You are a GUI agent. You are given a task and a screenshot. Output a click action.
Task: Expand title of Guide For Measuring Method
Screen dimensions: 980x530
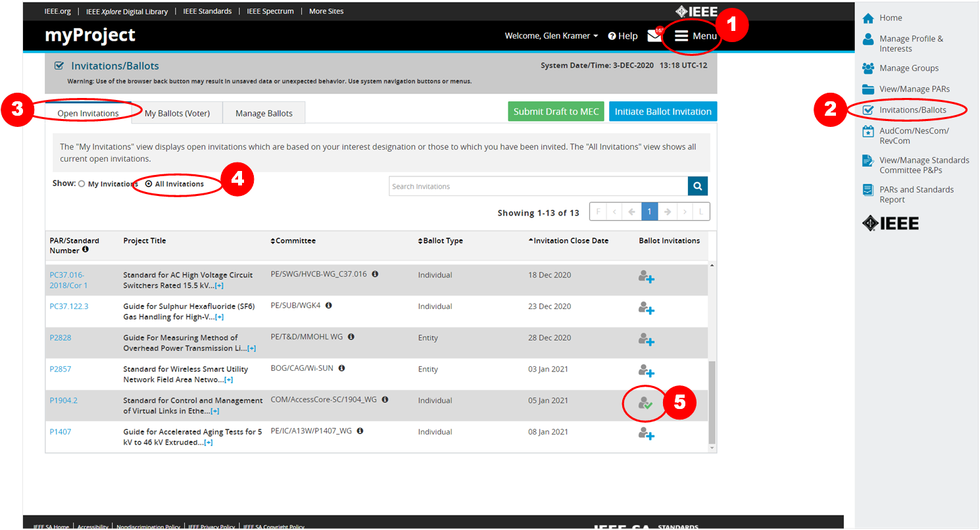251,349
